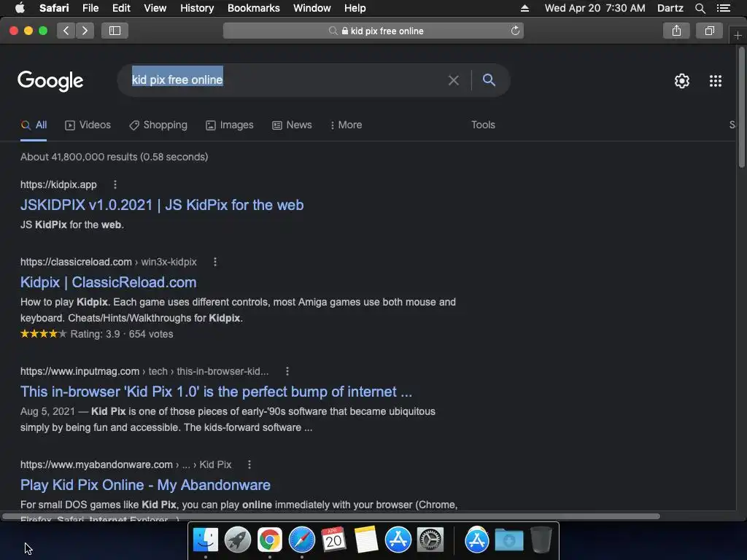This screenshot has height=560, width=747.
Task: Go forward using Safari's forward arrow
Action: pyautogui.click(x=85, y=31)
